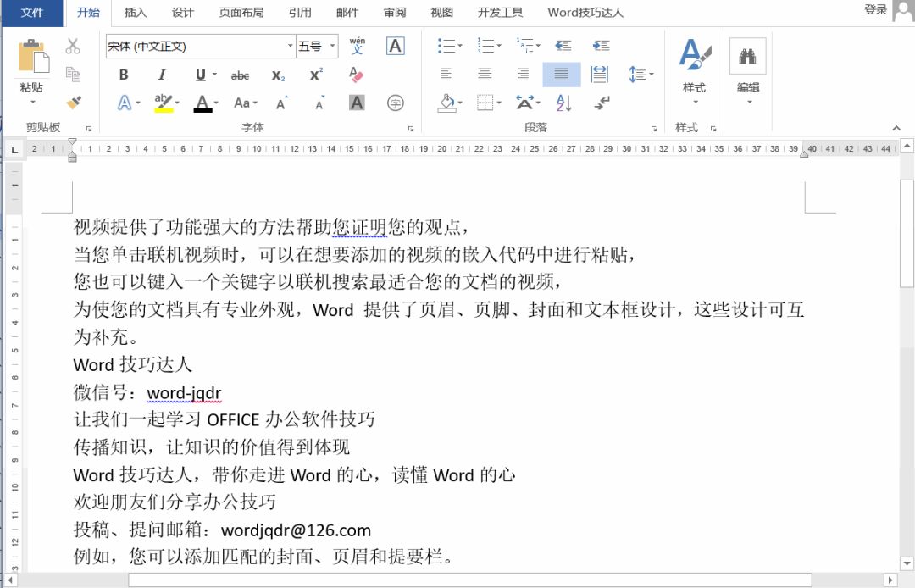Toggle Strikethrough abc formatting

[240, 75]
